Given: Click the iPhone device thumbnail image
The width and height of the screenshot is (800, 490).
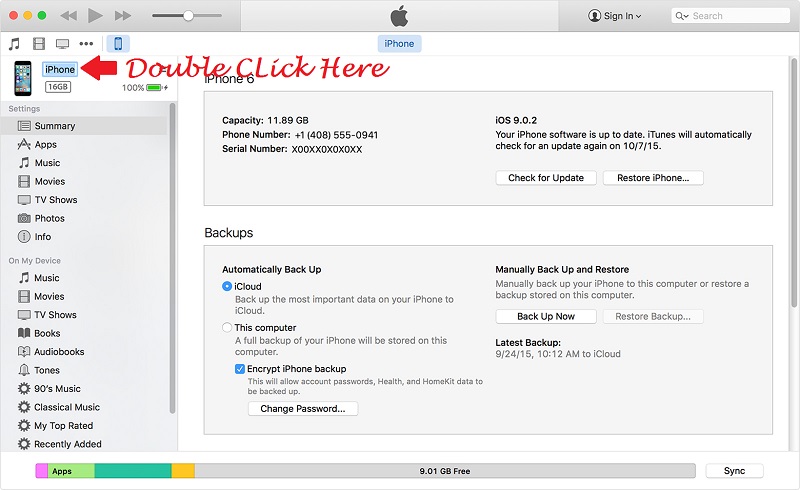Looking at the screenshot, I should (22, 78).
